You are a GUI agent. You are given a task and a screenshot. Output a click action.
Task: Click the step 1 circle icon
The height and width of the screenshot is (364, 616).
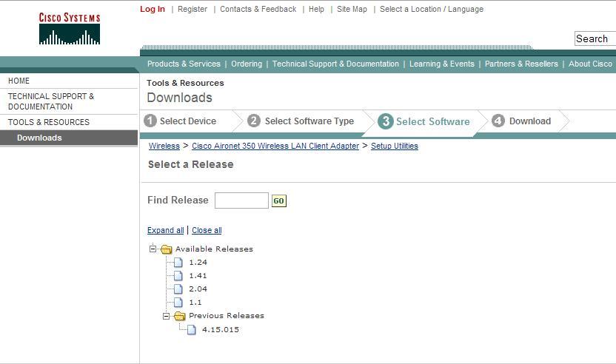pyautogui.click(x=150, y=121)
